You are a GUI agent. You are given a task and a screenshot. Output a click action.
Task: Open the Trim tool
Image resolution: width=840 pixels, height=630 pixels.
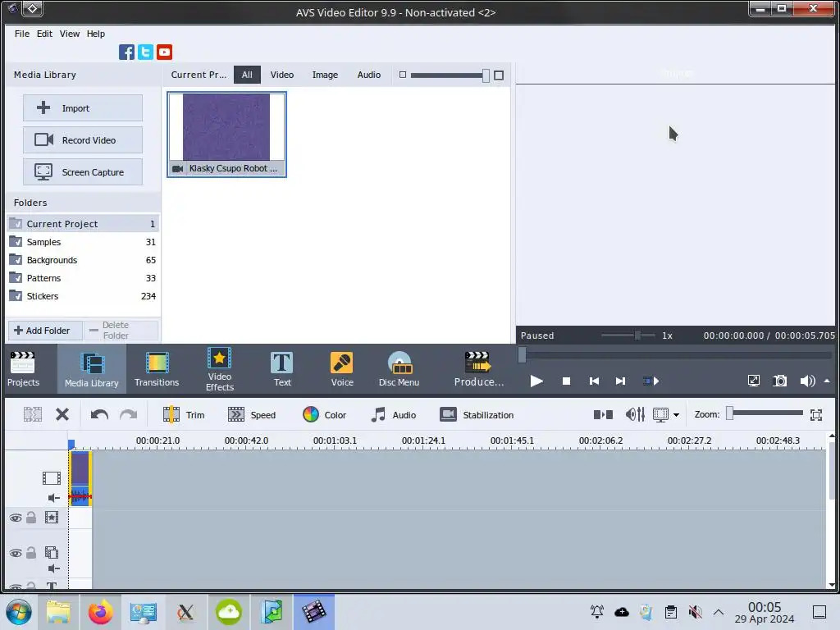[183, 414]
